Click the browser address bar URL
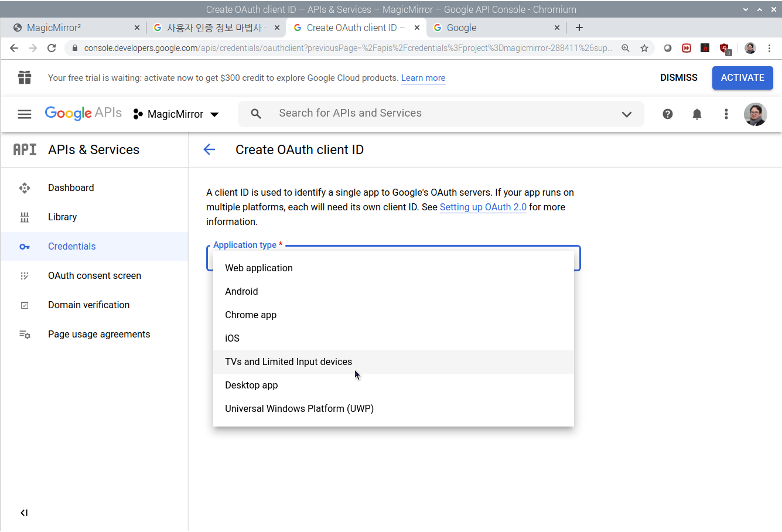The width and height of the screenshot is (782, 532). (348, 48)
